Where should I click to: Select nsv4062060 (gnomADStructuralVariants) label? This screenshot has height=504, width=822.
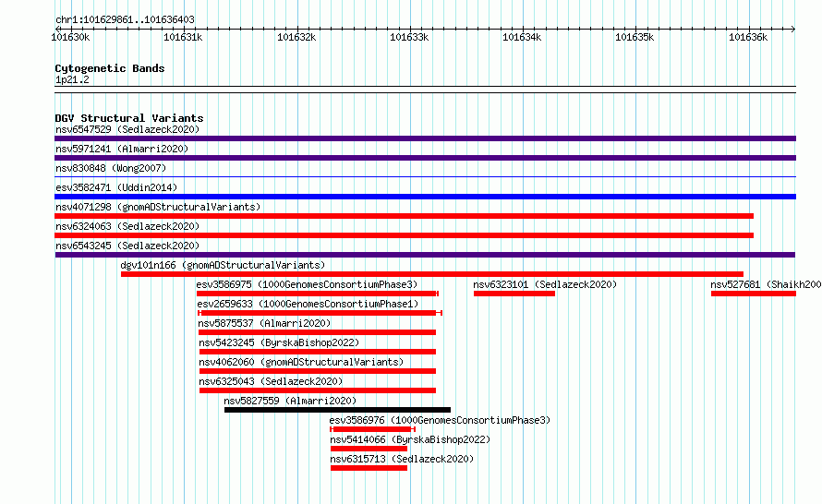301,362
